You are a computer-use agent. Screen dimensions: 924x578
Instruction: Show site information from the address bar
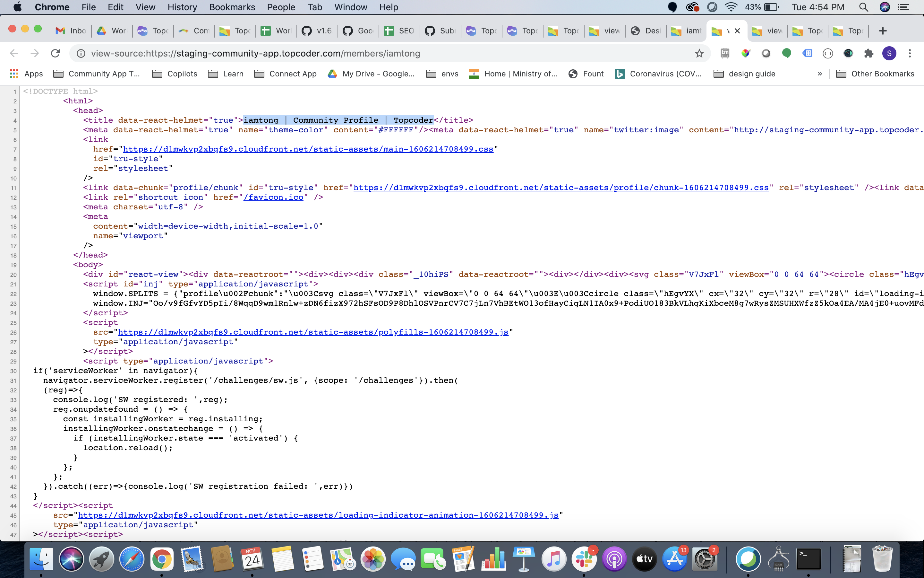(x=81, y=54)
